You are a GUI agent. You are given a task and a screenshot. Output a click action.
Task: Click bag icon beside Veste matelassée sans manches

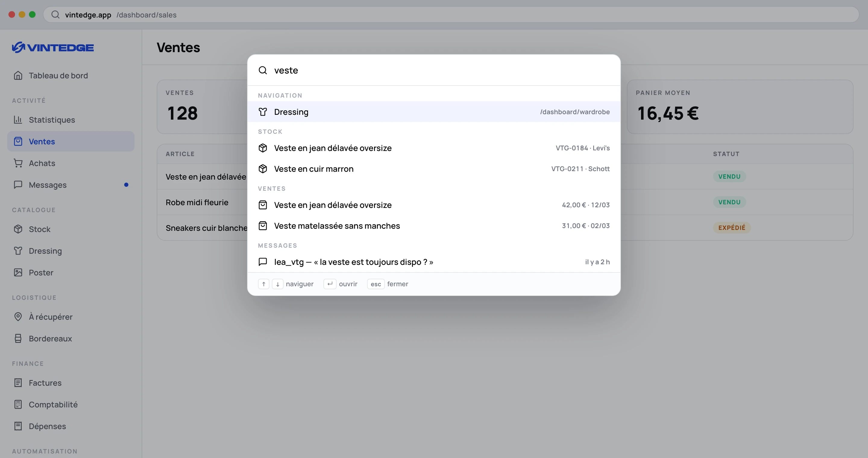click(x=263, y=226)
